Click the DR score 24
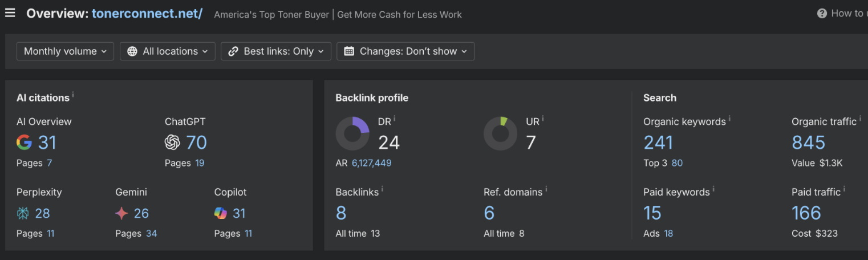Viewport: 868px width, 260px height. click(x=389, y=142)
